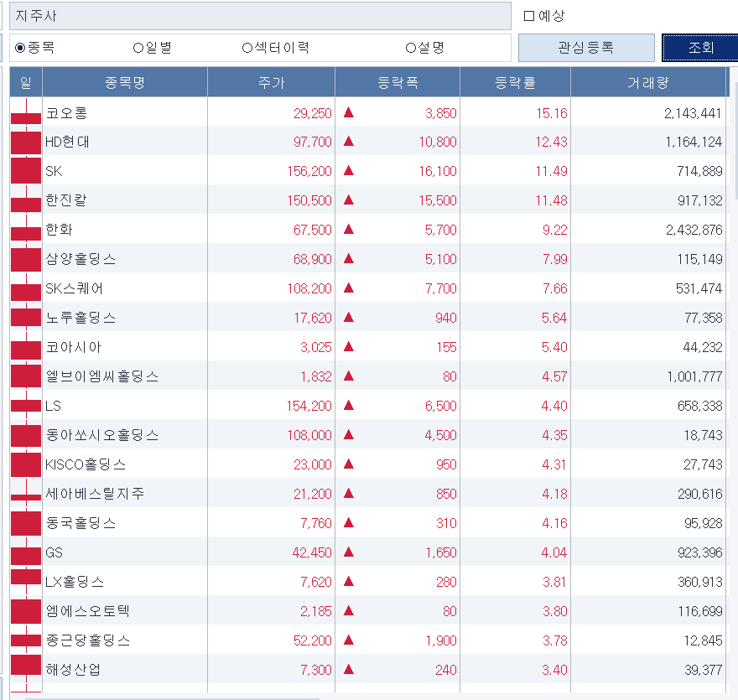The width and height of the screenshot is (738, 700).
Task: Select the 엘브이엠씨홀딩스 stock name
Action: point(101,376)
